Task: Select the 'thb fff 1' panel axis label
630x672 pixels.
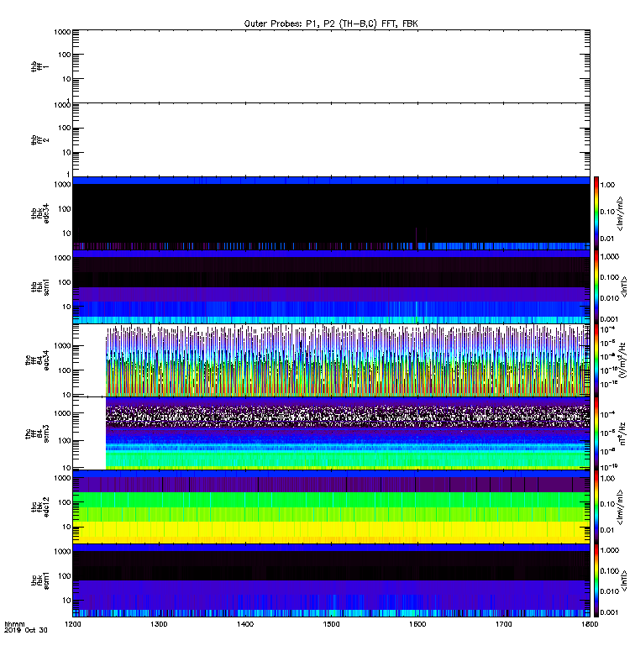Action: [x=39, y=66]
